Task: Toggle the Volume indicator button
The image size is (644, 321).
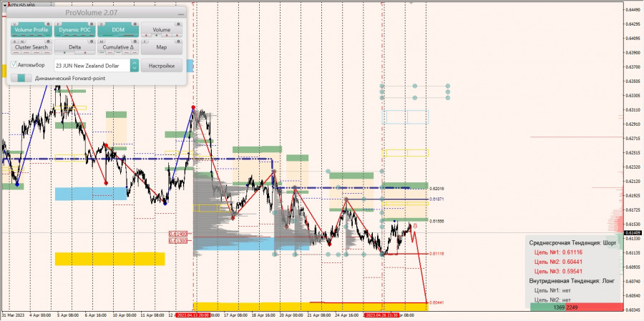Action: (162, 28)
